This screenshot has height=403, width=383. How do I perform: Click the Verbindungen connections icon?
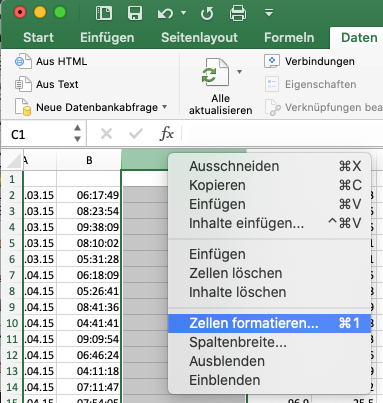272,61
